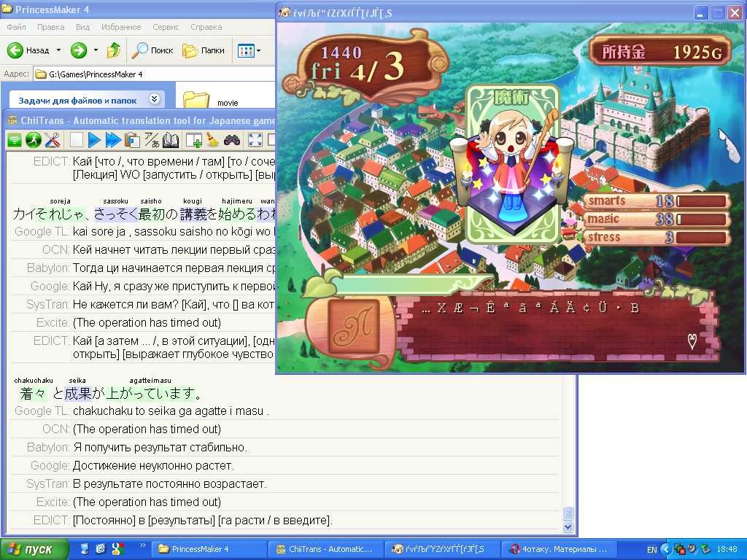Toggle the green Wi-Fi style connection icon

[x=15, y=140]
